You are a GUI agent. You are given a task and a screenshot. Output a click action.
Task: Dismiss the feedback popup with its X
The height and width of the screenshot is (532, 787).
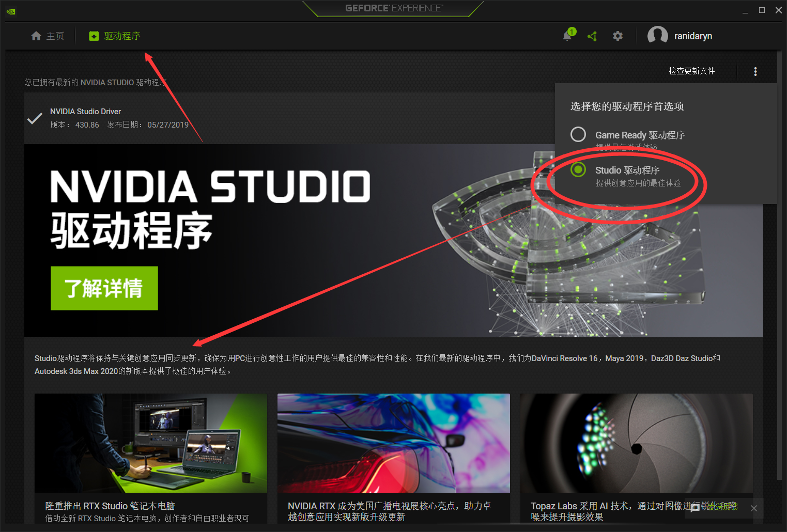coord(754,508)
